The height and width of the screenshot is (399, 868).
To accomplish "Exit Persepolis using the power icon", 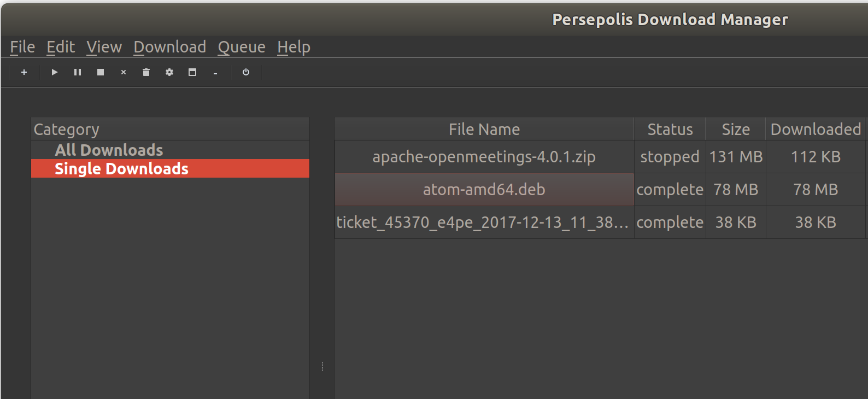I will [x=246, y=72].
